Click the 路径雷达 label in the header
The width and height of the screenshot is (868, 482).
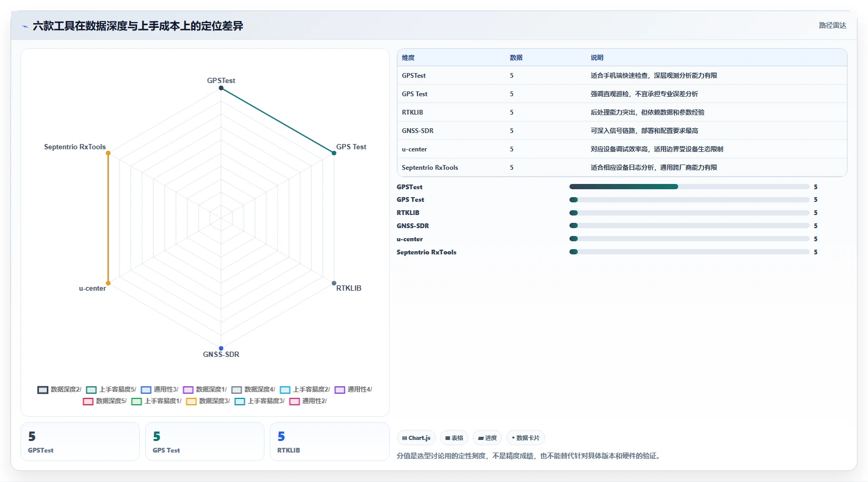(x=832, y=25)
